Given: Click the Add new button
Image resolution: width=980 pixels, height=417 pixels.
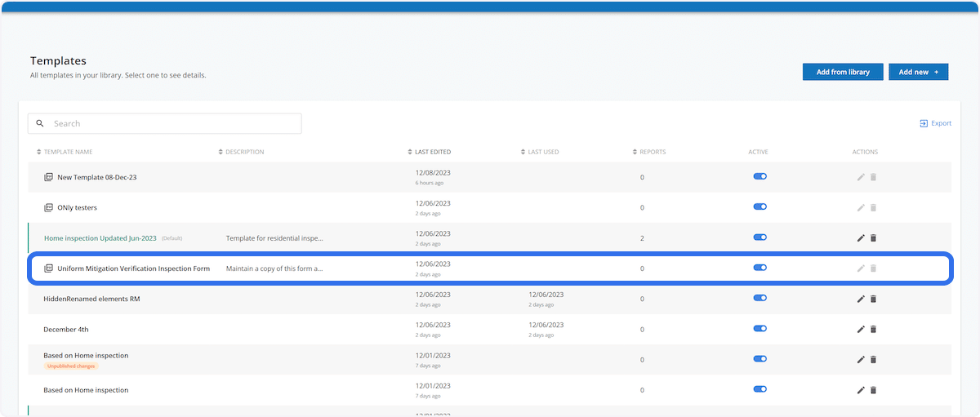Looking at the screenshot, I should point(918,72).
